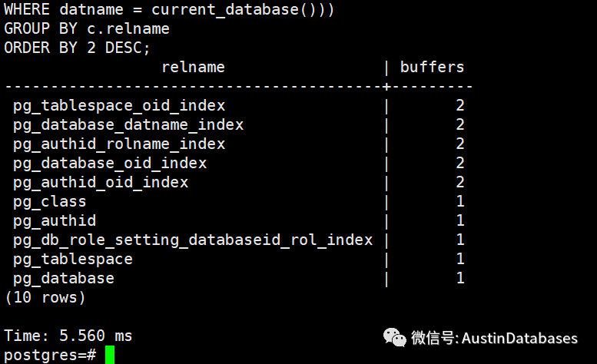Click the buffers column header

tap(432, 67)
